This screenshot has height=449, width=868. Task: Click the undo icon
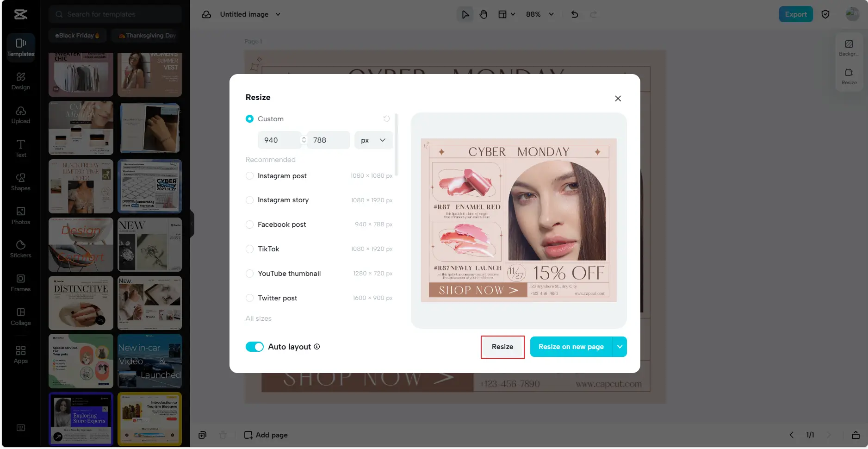coord(575,14)
